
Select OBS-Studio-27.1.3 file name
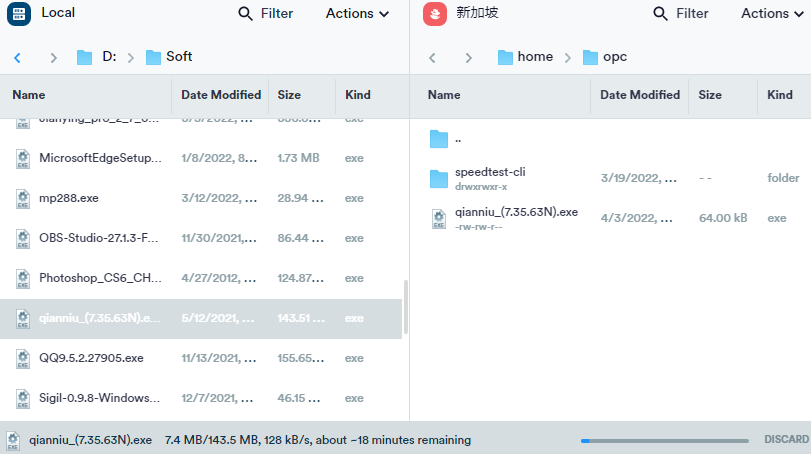[98, 238]
